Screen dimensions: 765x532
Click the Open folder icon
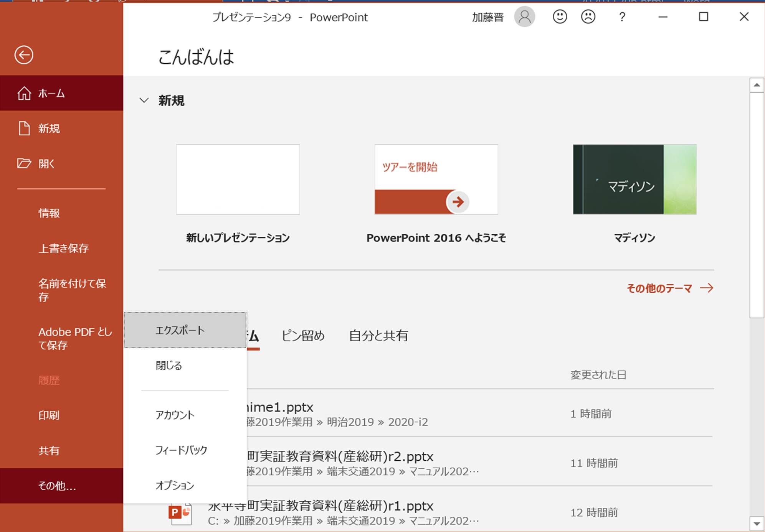click(24, 164)
